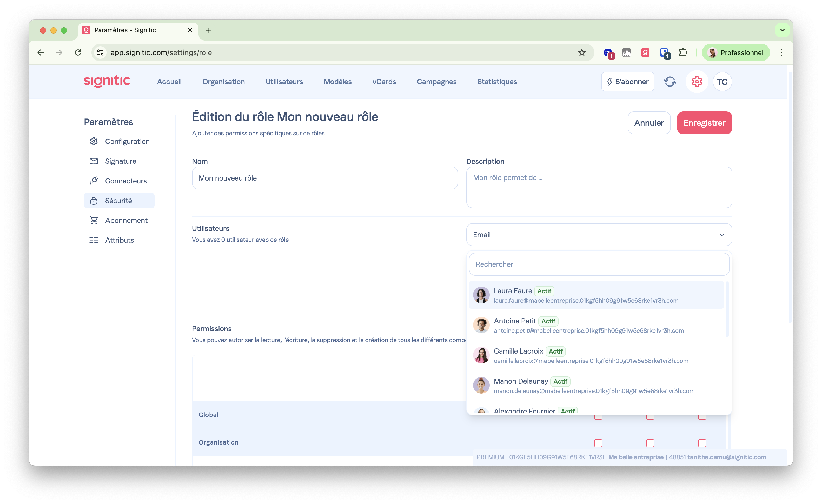Screen dimensions: 822x504
Task: Collapse the Email user dropdown
Action: 721,235
